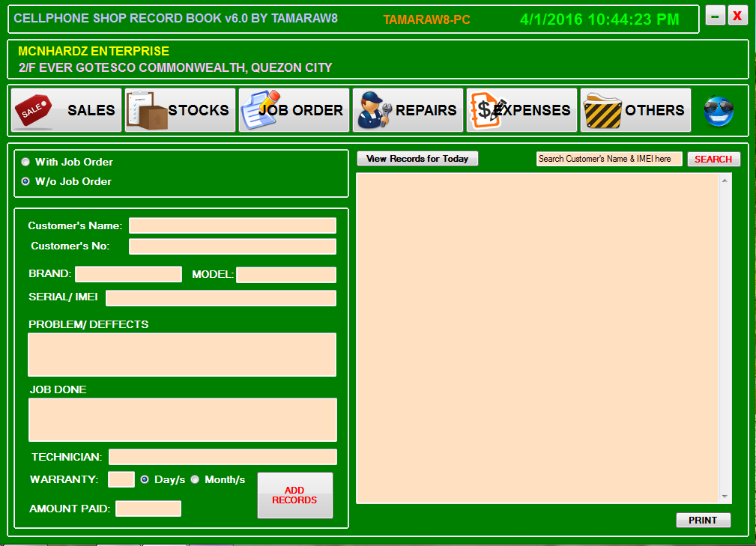Click the REPAIRS technician icon
The width and height of the screenshot is (756, 546).
pos(372,109)
